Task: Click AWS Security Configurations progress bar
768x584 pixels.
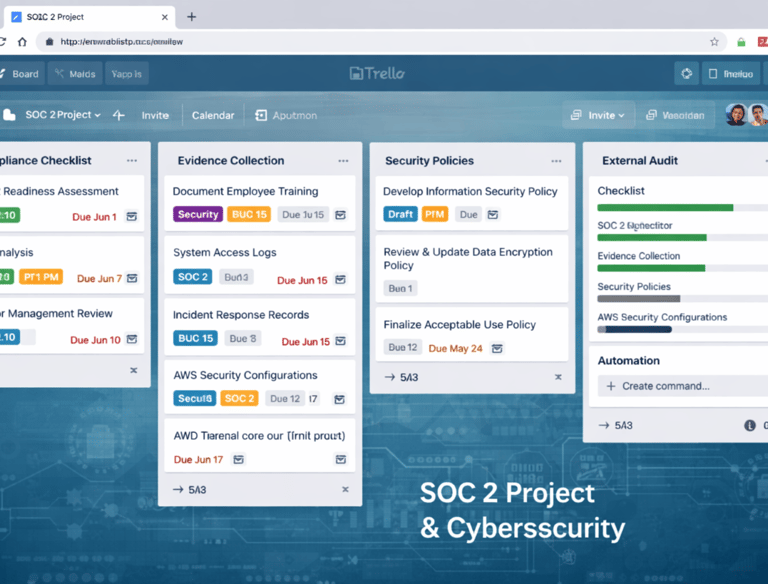Action: (x=683, y=329)
